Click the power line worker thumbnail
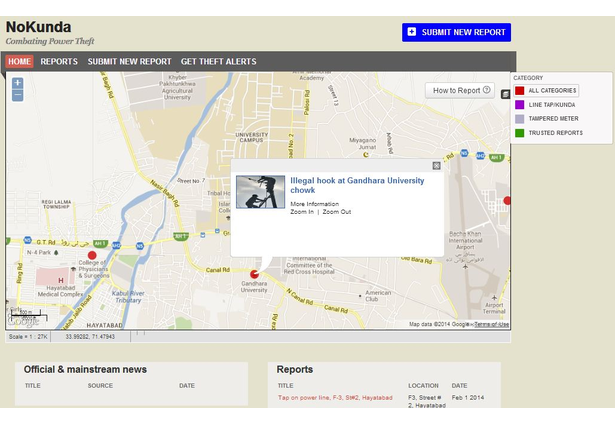 [260, 192]
